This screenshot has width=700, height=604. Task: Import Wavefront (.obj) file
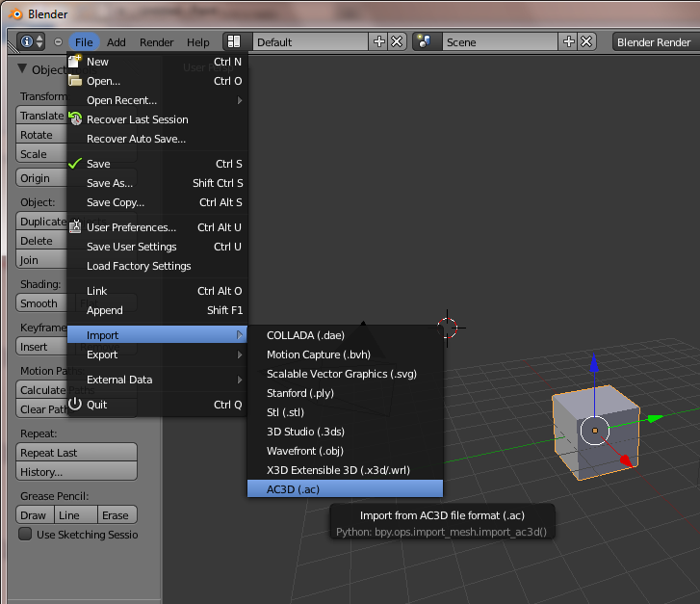tap(345, 450)
